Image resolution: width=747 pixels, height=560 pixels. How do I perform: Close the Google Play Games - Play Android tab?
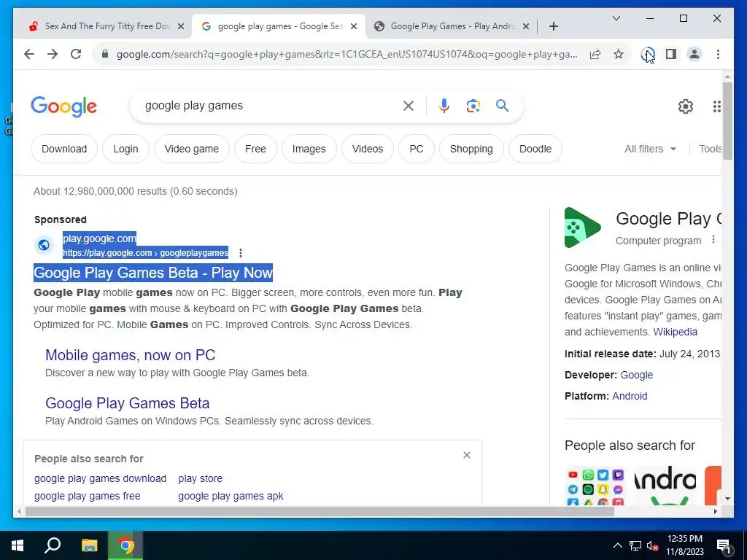526,26
